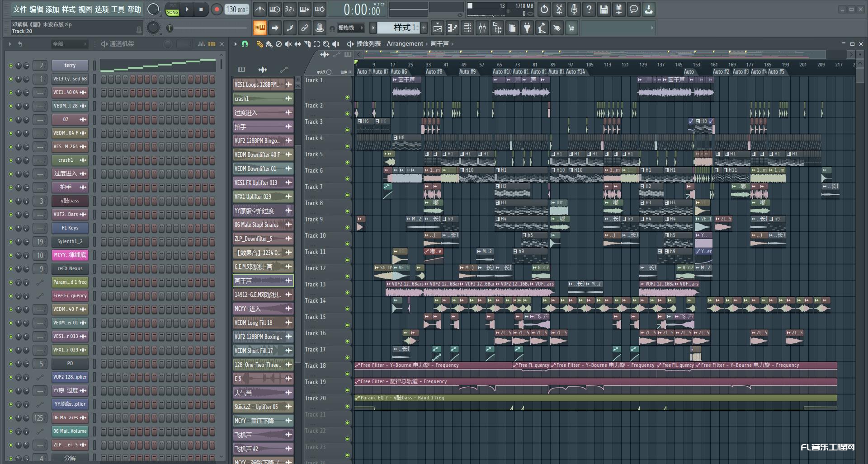This screenshot has height=464, width=868.
Task: Adjust the master volume knob in toolbar
Action: coord(153,9)
